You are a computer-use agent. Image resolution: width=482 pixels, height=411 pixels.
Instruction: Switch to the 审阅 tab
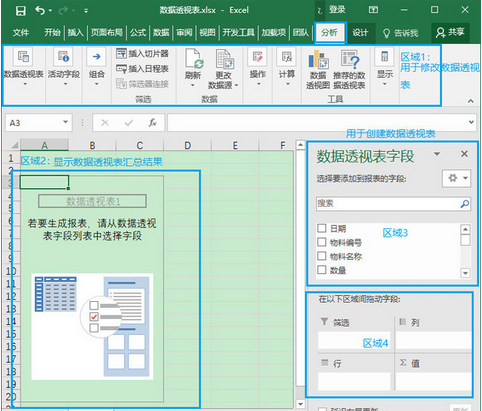point(184,32)
